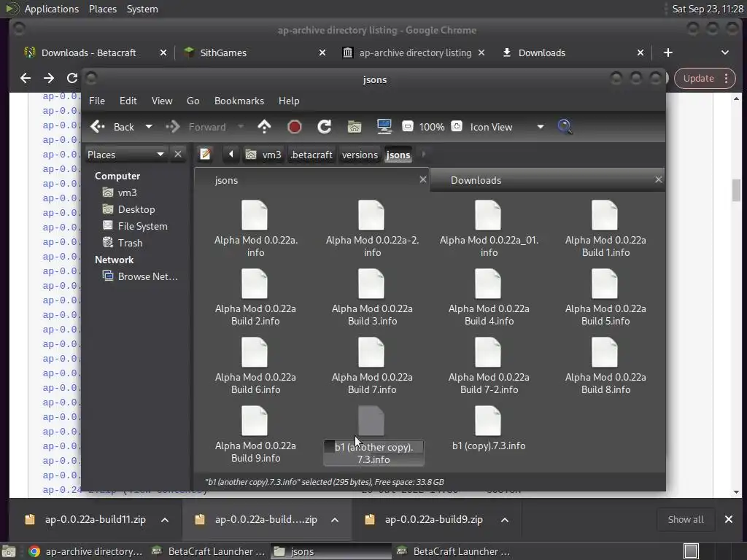Image resolution: width=747 pixels, height=560 pixels.
Task: Select Alpha Mod 0.0.22a Build 2.info
Action: 255,297
